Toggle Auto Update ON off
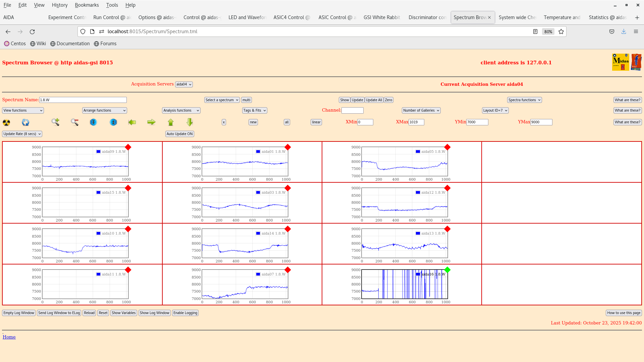Screen dimensions: 644x362 179,134
